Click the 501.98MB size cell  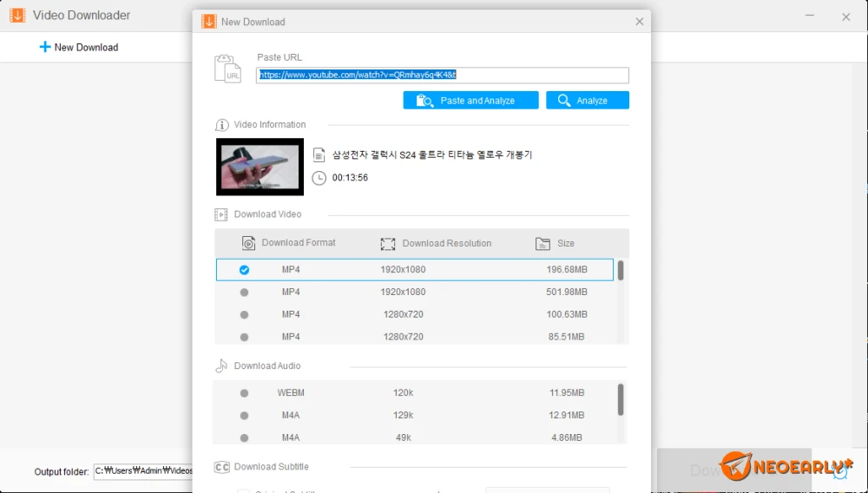pyautogui.click(x=567, y=293)
